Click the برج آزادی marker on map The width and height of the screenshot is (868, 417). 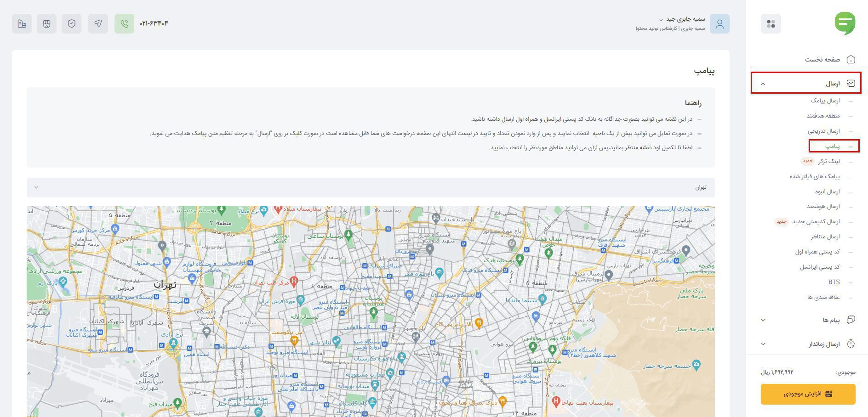(x=174, y=343)
